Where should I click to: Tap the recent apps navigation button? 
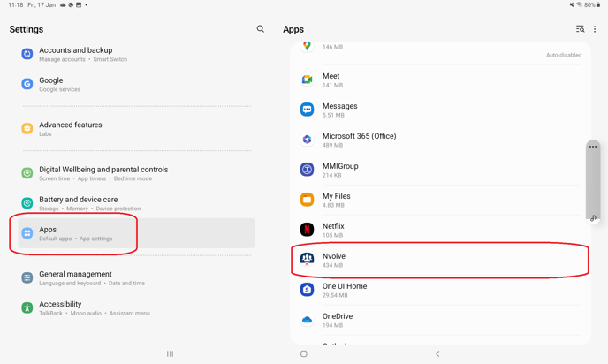click(x=170, y=354)
